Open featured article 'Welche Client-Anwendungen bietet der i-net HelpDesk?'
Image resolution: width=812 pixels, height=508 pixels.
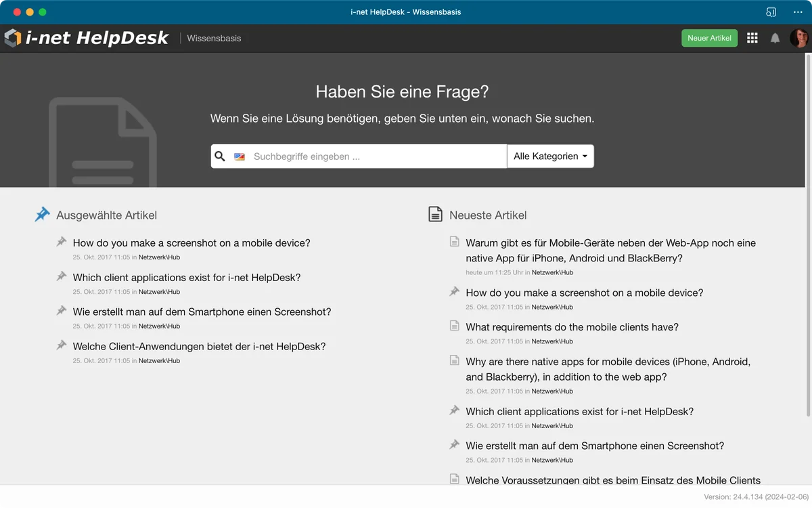pyautogui.click(x=199, y=346)
